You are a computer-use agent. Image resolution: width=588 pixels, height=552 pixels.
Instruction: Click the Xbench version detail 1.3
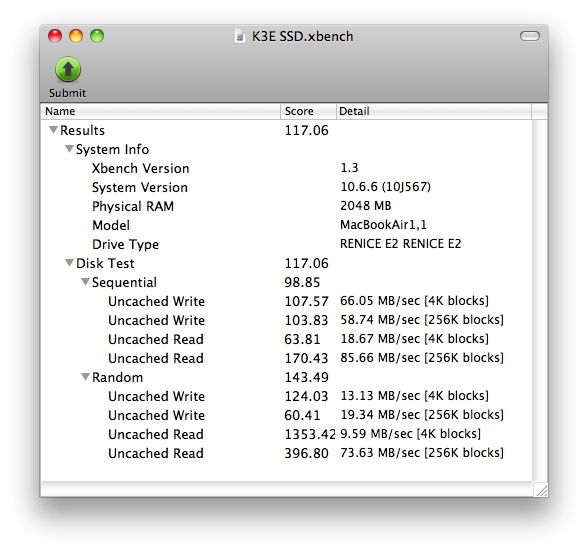tap(349, 168)
